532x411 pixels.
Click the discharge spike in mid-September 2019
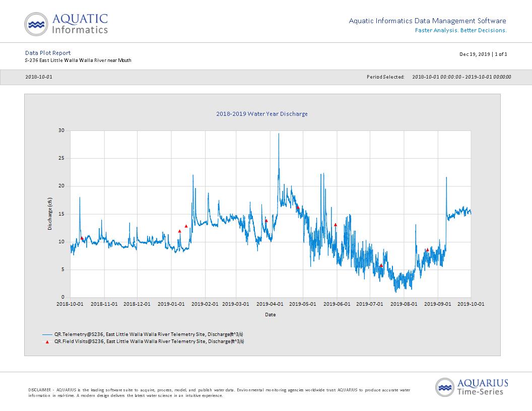446,178
